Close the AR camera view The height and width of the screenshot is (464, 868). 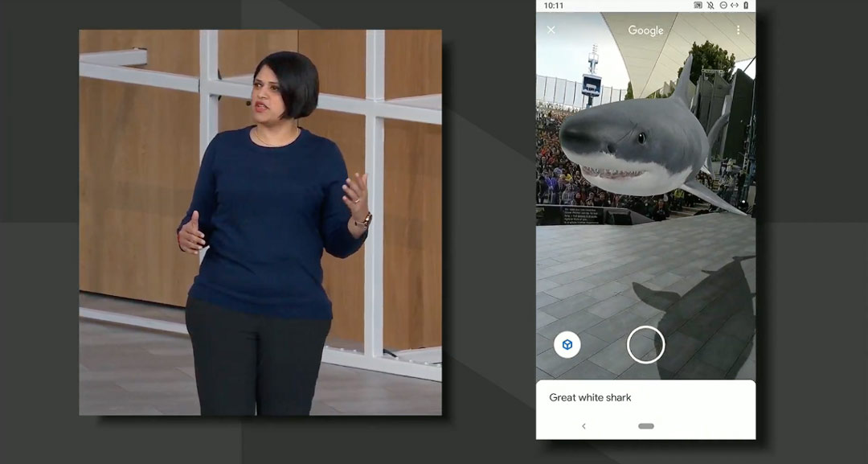(551, 31)
